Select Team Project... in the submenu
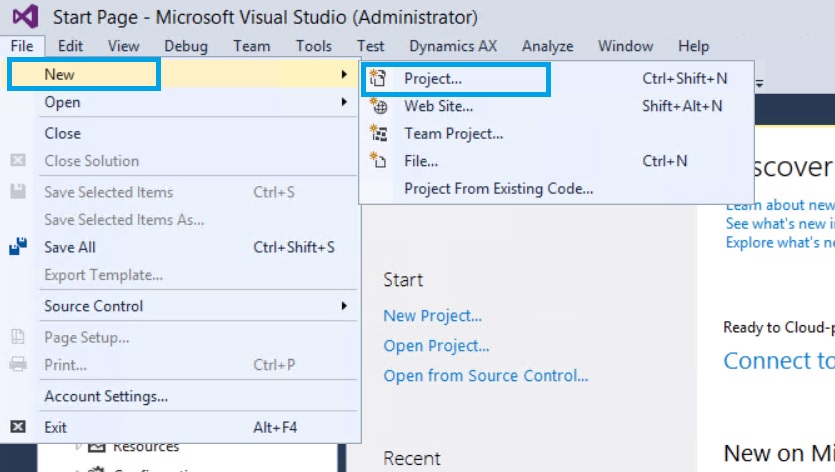Screen dimensions: 835x472 pos(557,133)
